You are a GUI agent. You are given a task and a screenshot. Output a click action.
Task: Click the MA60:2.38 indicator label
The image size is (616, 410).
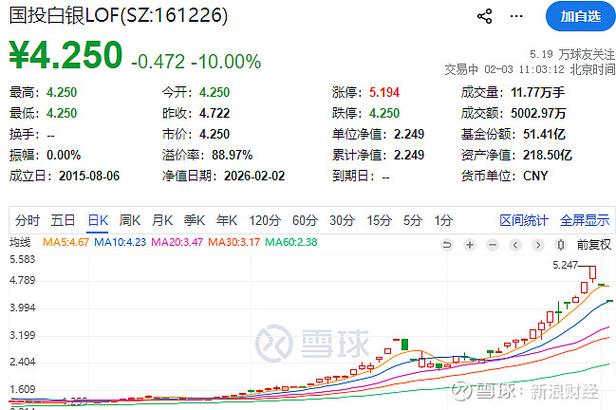pos(291,242)
